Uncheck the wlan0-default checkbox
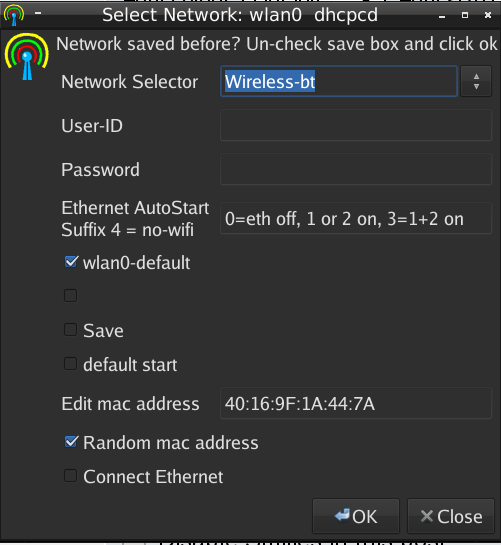This screenshot has height=545, width=501. click(71, 262)
